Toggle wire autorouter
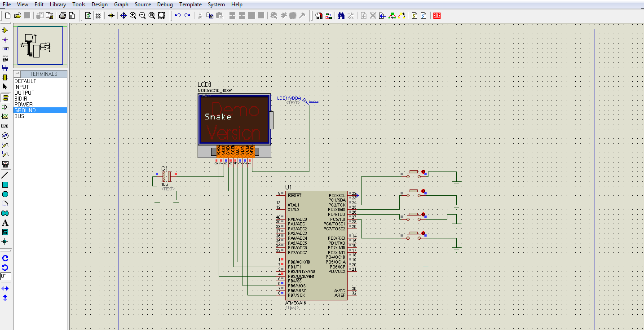 pyautogui.click(x=329, y=16)
